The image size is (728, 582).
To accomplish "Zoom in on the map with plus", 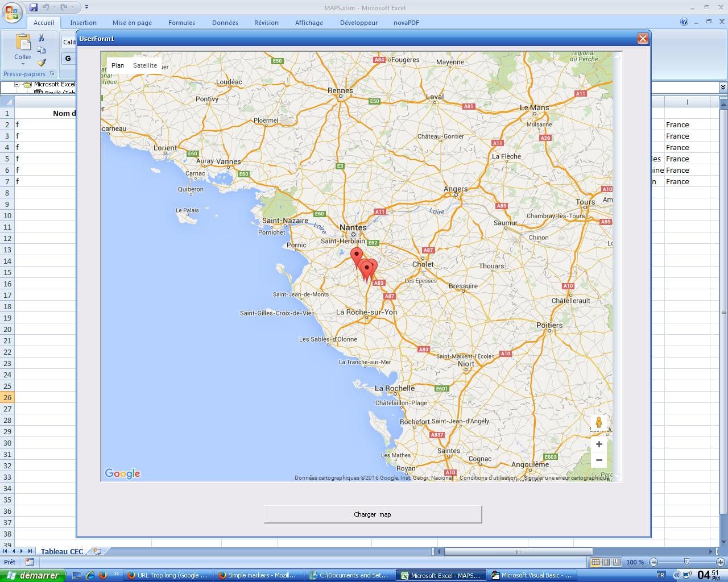I will click(599, 444).
